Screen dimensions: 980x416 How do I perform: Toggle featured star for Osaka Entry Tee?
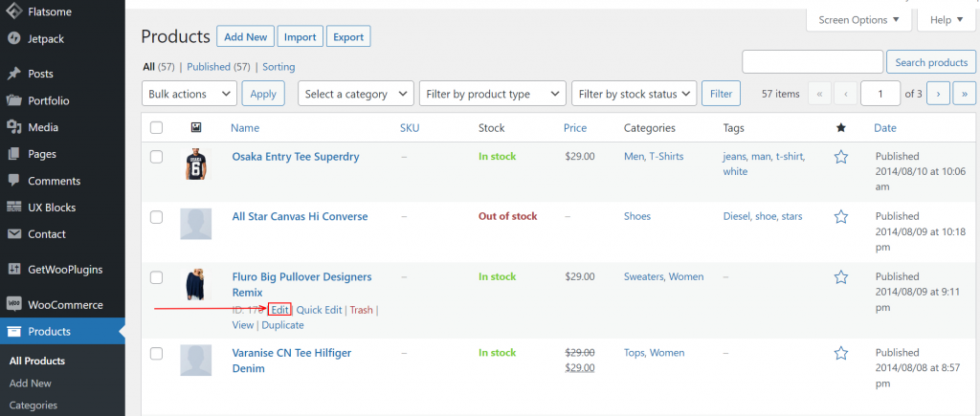[x=841, y=157]
